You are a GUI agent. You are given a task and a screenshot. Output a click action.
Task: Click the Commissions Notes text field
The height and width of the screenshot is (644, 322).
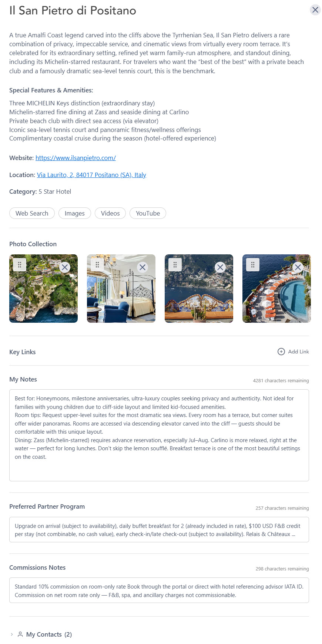159,590
